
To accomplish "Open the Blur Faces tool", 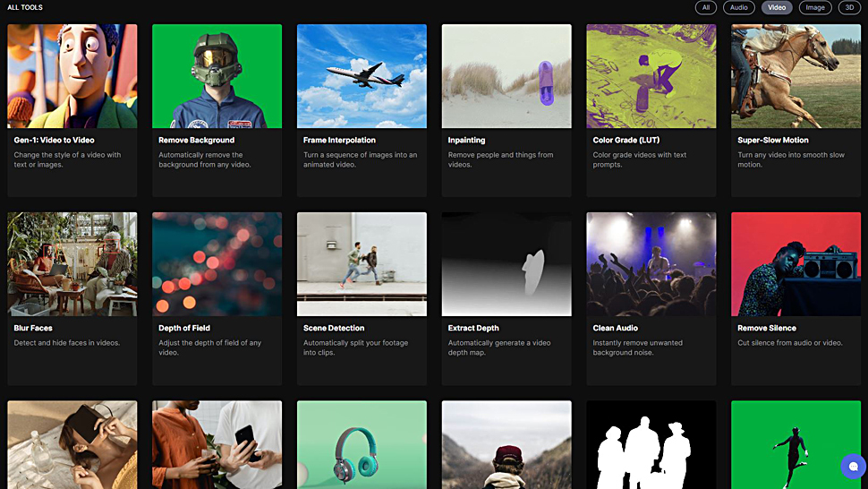I will coord(72,298).
